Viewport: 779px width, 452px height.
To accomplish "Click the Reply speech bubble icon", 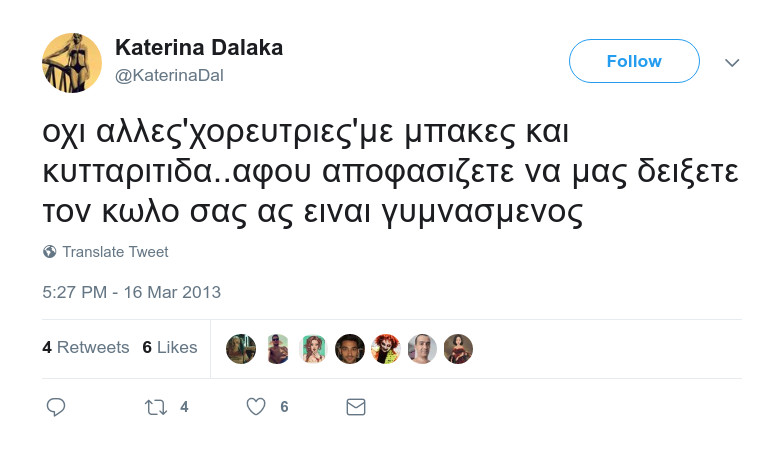I will [x=57, y=407].
